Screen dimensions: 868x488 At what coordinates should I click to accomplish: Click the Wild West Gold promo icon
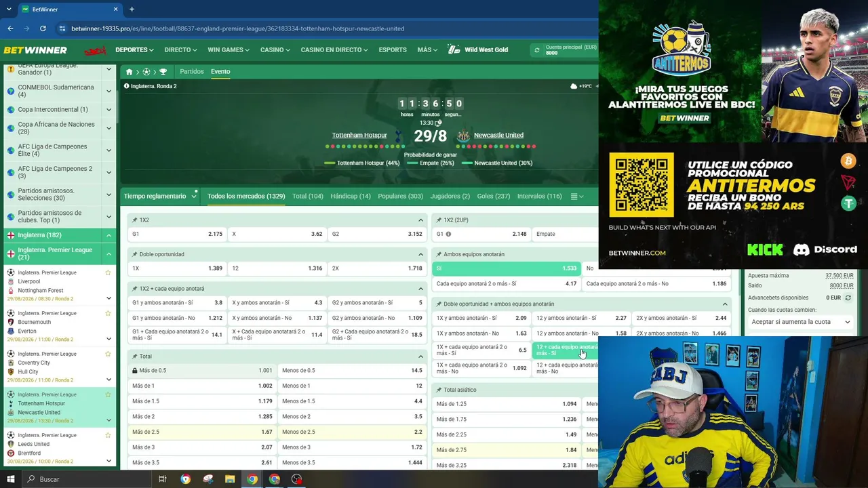(454, 49)
